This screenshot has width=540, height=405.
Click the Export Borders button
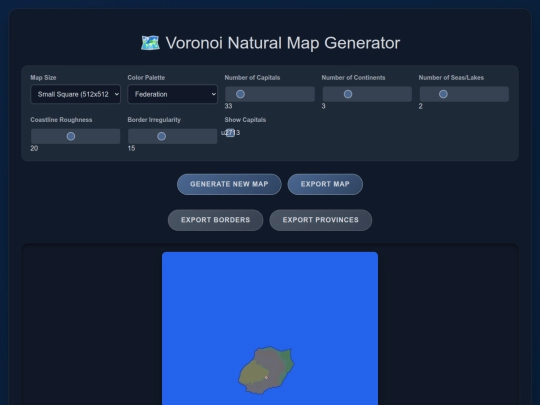216,220
